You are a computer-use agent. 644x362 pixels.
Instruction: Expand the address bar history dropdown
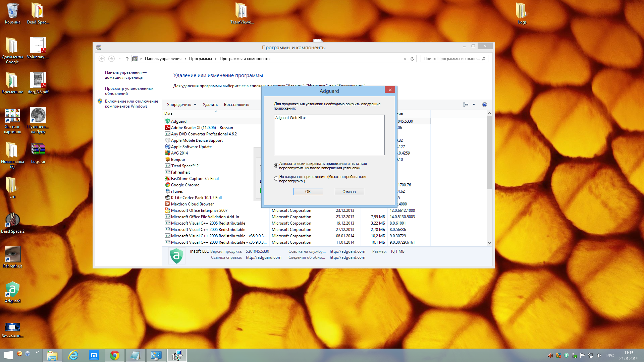tap(405, 59)
